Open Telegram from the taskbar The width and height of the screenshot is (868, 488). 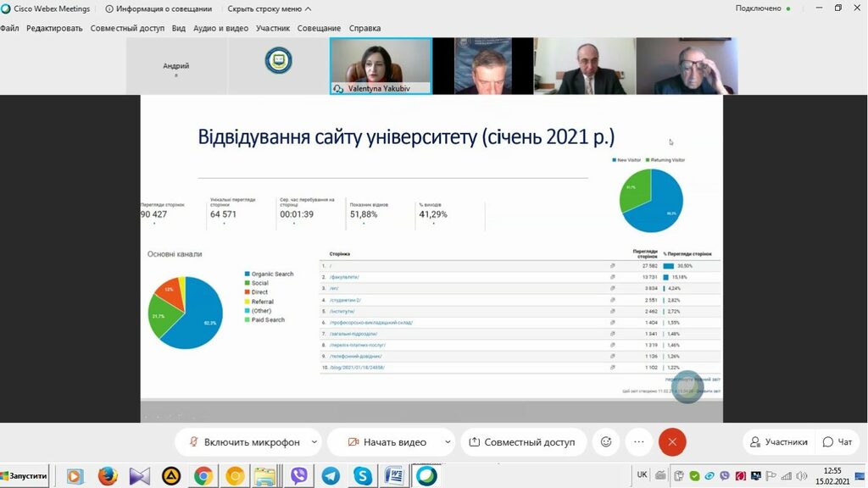pyautogui.click(x=331, y=476)
